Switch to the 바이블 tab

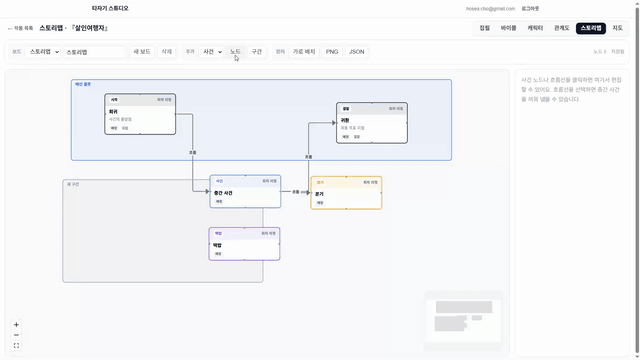click(x=509, y=28)
